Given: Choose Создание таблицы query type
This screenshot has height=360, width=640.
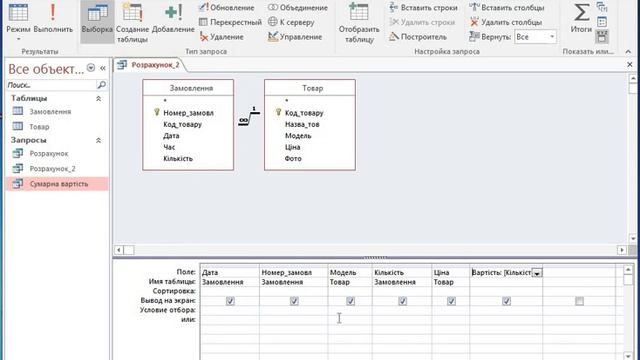Looking at the screenshot, I should coord(132,22).
